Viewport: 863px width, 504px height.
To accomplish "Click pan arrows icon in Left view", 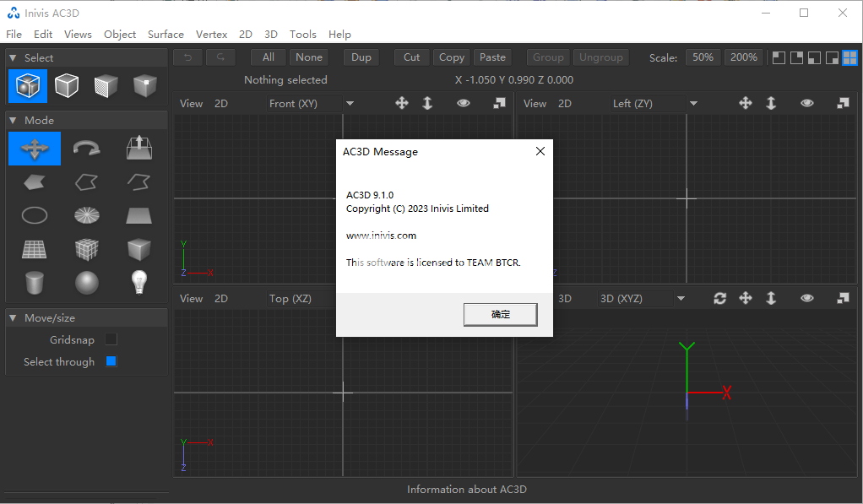I will coord(746,103).
